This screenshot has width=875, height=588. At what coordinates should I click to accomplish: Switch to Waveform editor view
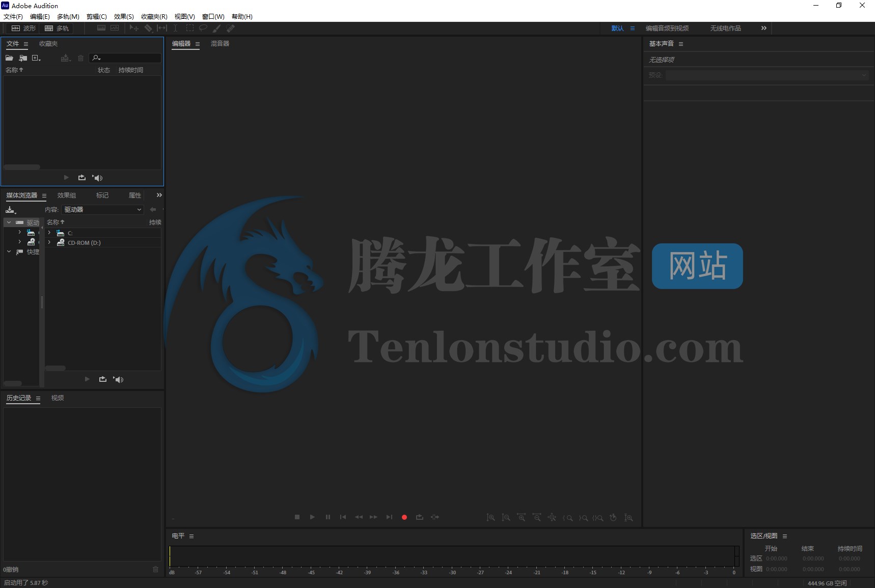pyautogui.click(x=23, y=28)
